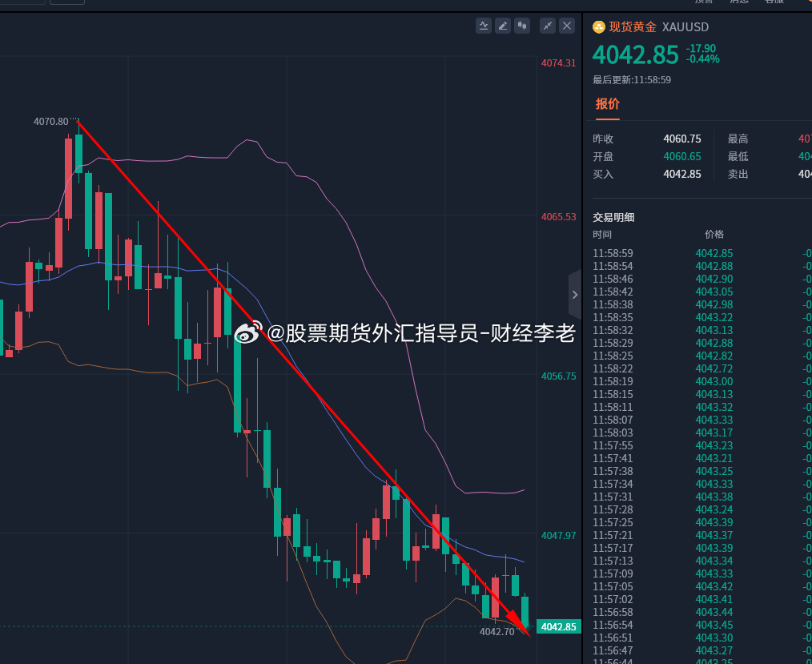Screen dimensions: 812x664
Task: Click the 最低 label
Action: [738, 156]
